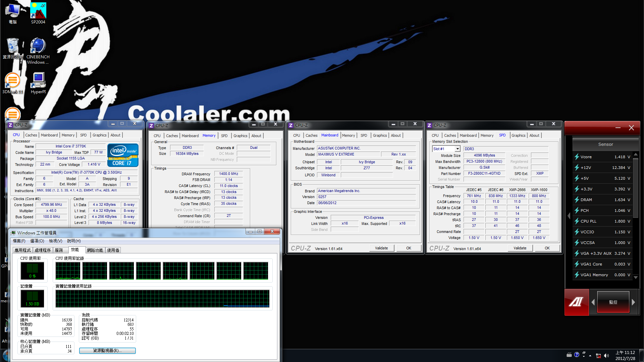Screen dimensions: 644x362
Task: Click the DRAM Frequency 1400.0 MHz value
Action: (x=228, y=174)
